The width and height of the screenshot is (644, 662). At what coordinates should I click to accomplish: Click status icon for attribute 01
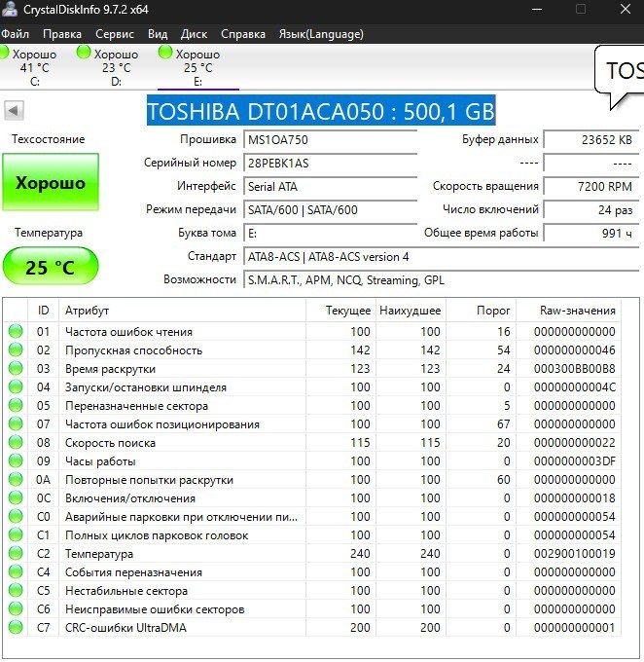pyautogui.click(x=16, y=331)
